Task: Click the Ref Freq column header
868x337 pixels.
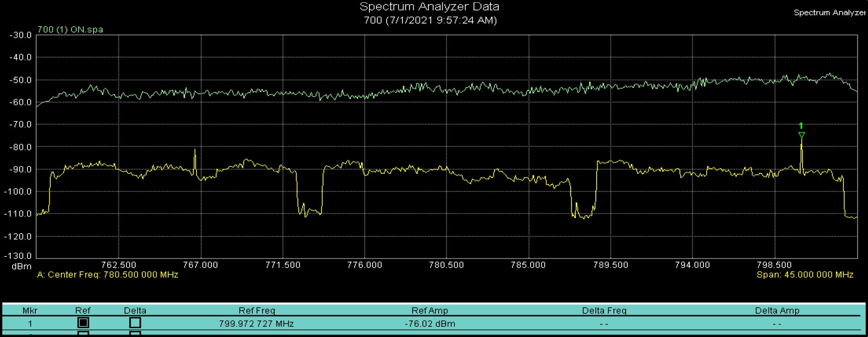Action: click(x=256, y=311)
